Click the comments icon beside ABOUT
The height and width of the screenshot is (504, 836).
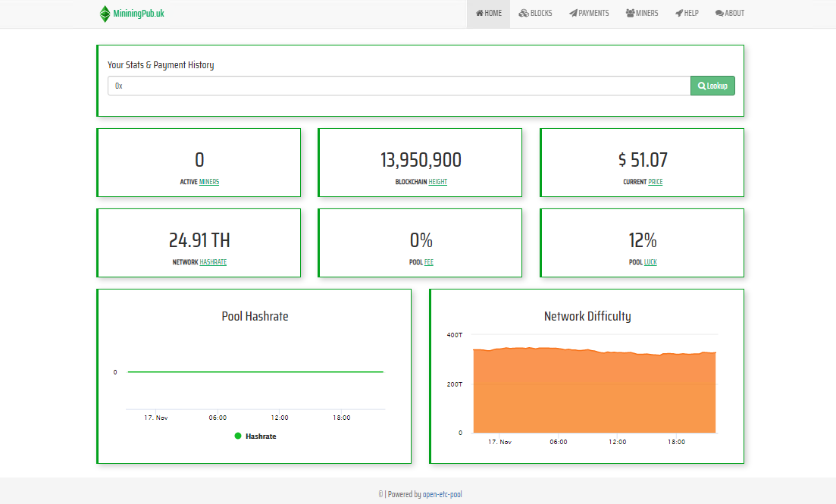(x=720, y=14)
